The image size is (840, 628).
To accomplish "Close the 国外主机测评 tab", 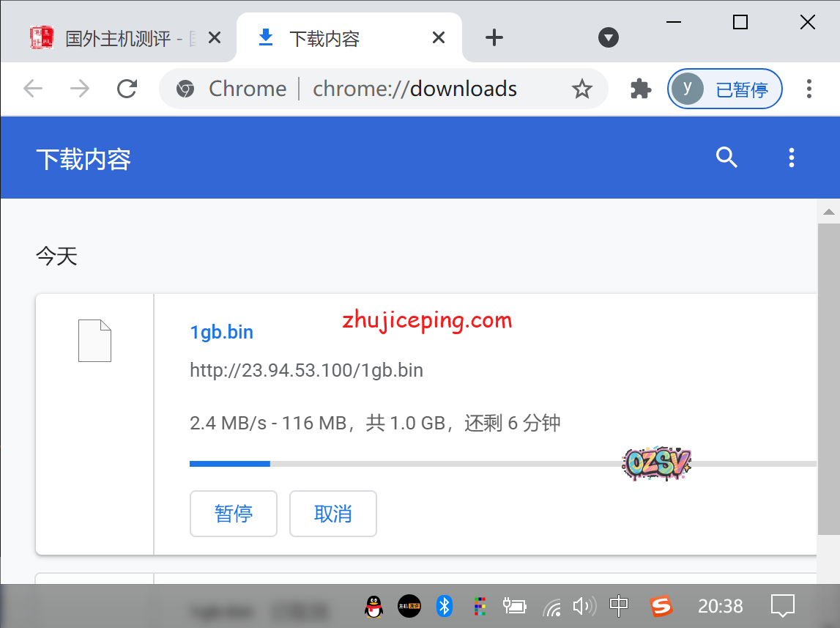I will pos(215,37).
